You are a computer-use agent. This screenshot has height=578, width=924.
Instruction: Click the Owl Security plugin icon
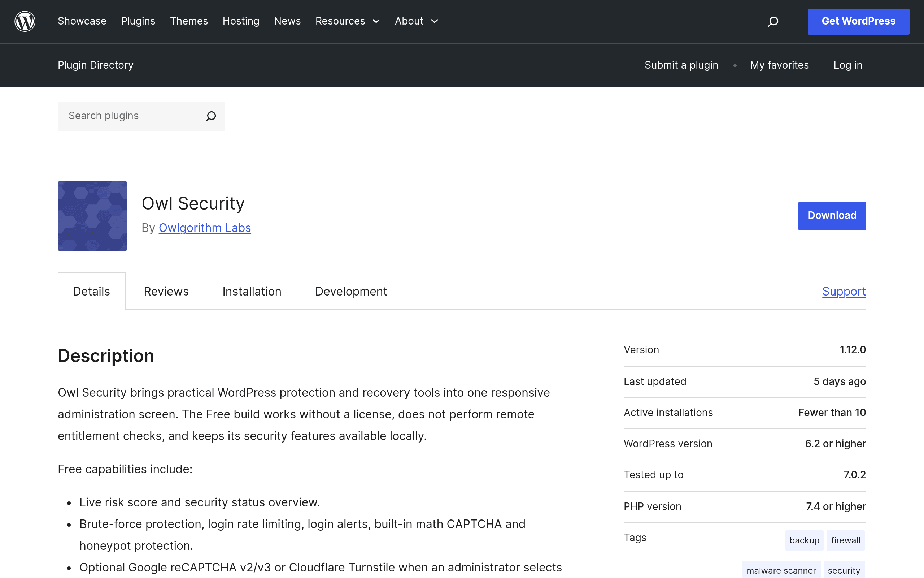(92, 216)
